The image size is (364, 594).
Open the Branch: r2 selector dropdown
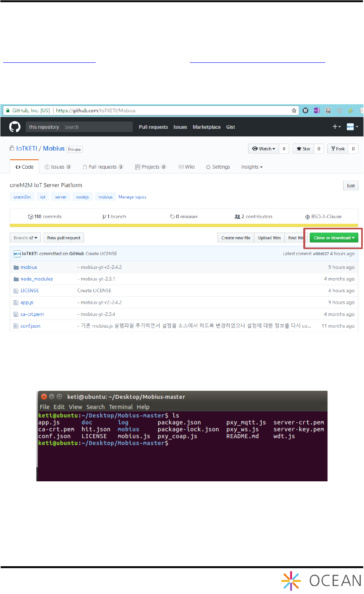[x=25, y=238]
